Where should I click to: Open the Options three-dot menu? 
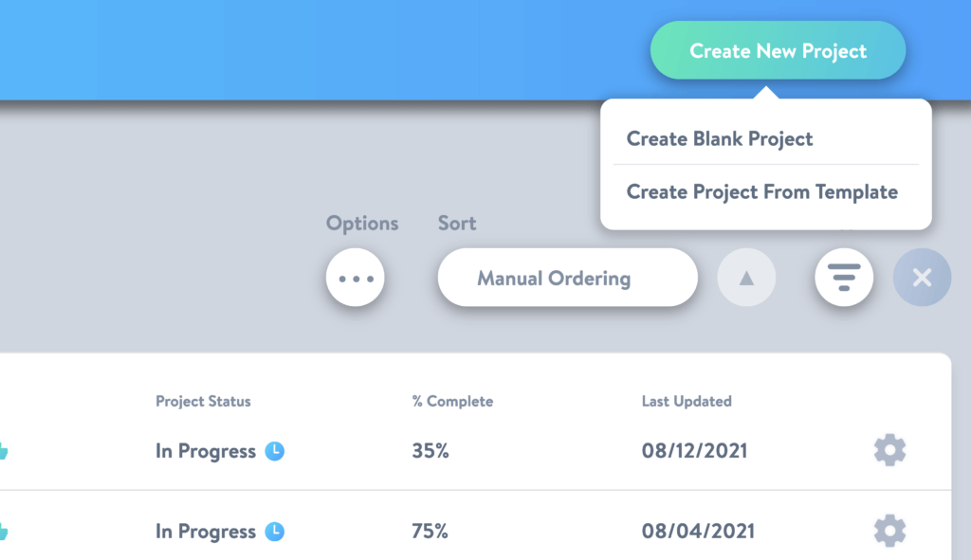(x=355, y=278)
